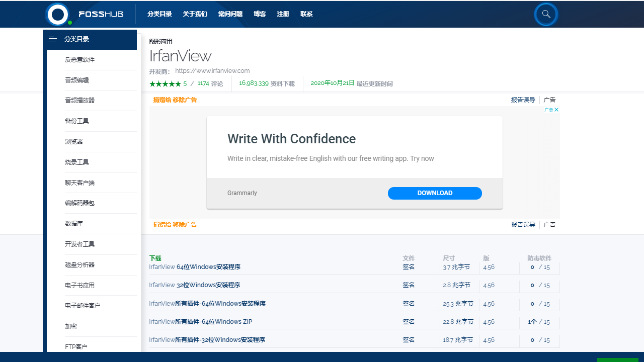Click the 报告误导 link
Screen dimensions: 644x362
pos(523,100)
